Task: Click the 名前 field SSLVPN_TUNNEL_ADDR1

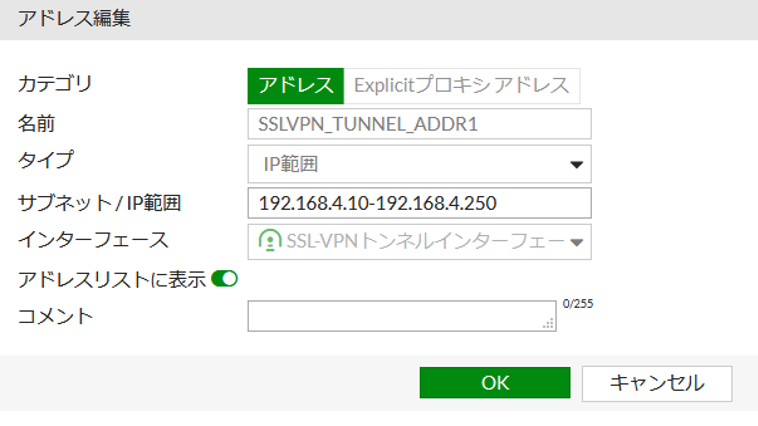Action: 419,124
